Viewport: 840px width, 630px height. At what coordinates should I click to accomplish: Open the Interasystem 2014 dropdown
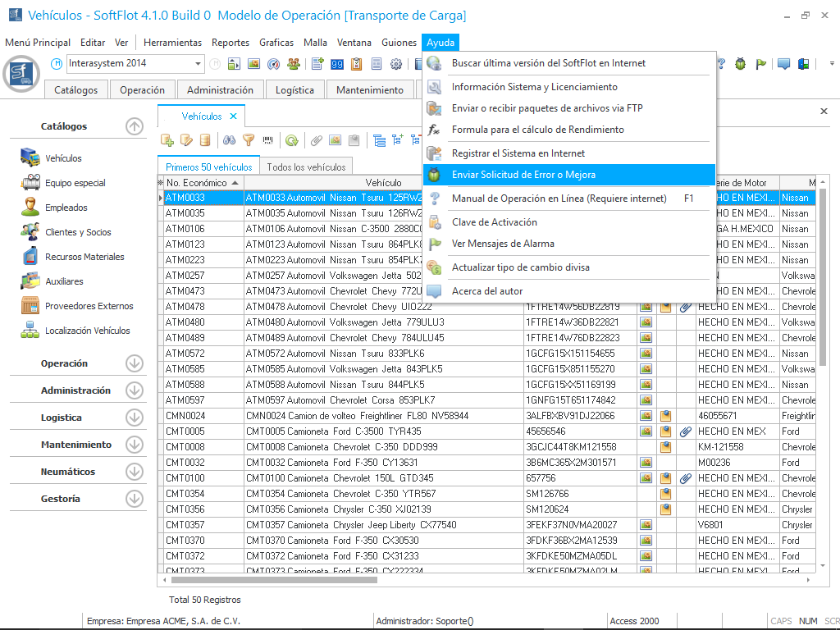[x=199, y=64]
